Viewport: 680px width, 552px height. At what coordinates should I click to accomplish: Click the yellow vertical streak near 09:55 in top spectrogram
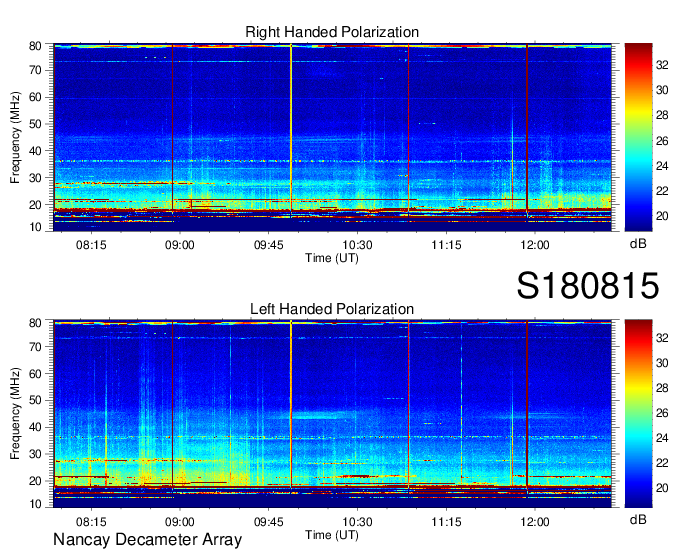291,128
